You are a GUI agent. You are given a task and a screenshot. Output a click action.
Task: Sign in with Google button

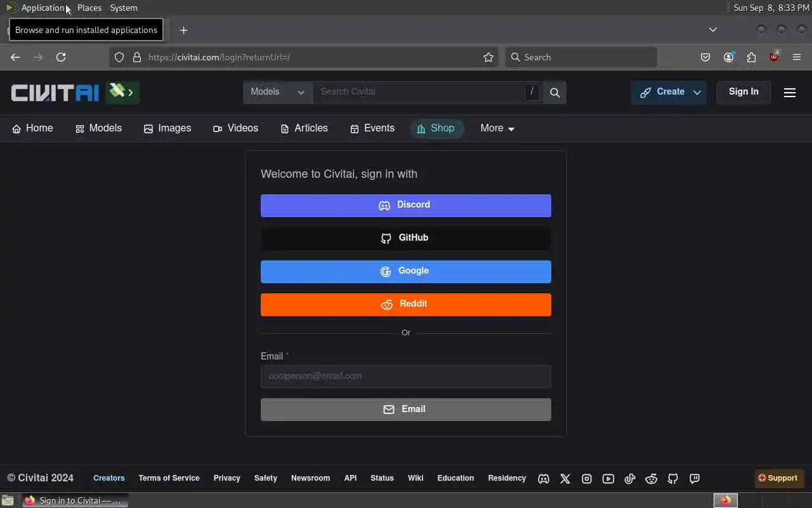point(406,272)
